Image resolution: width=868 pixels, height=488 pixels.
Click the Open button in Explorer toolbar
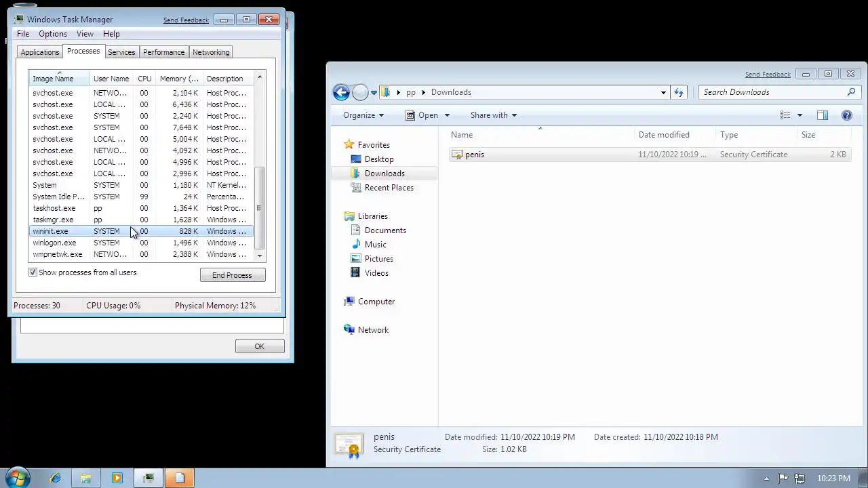pyautogui.click(x=422, y=115)
